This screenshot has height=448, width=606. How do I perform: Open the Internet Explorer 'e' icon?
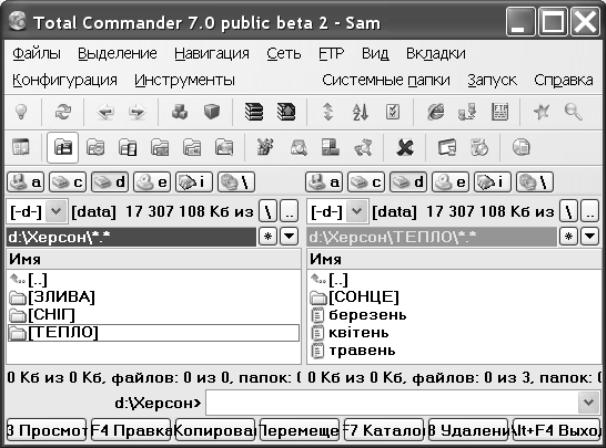tap(436, 112)
